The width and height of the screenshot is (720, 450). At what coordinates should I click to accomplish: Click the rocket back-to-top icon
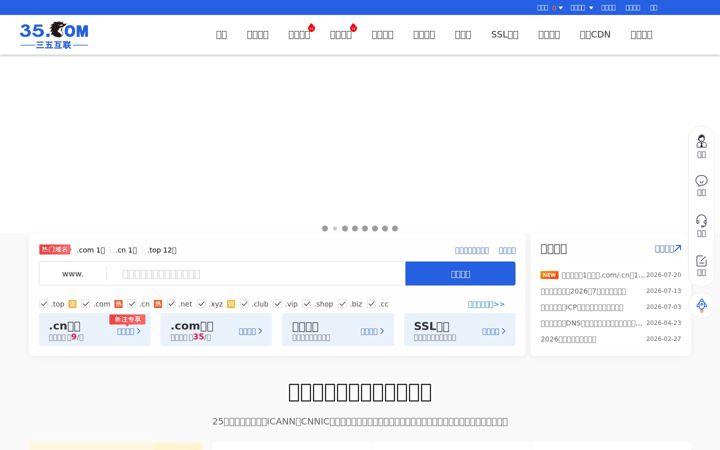702,305
